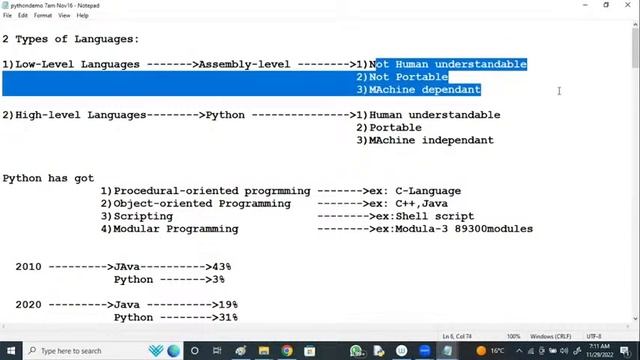Open the notification center icon
The height and width of the screenshot is (360, 640).
tap(625, 351)
